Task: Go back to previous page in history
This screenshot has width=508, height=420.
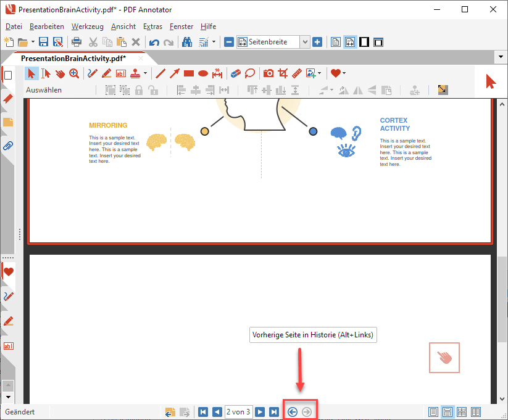Action: click(x=293, y=412)
